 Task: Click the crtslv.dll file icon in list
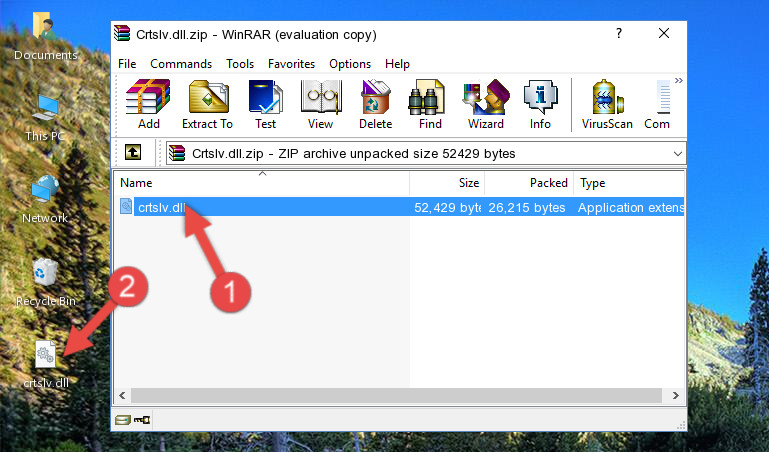[126, 206]
